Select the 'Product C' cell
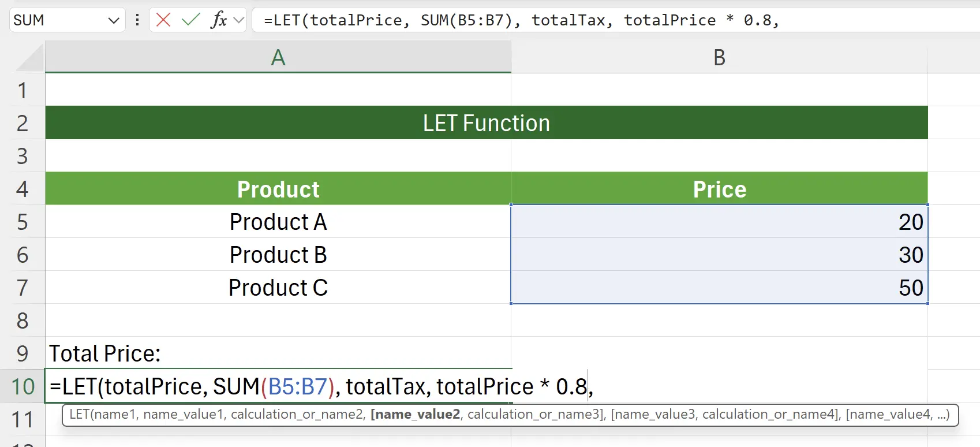 coord(278,288)
